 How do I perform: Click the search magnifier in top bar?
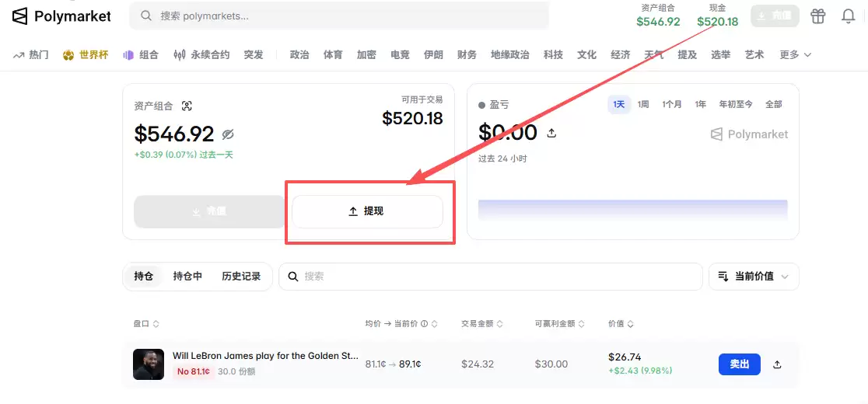click(x=146, y=16)
